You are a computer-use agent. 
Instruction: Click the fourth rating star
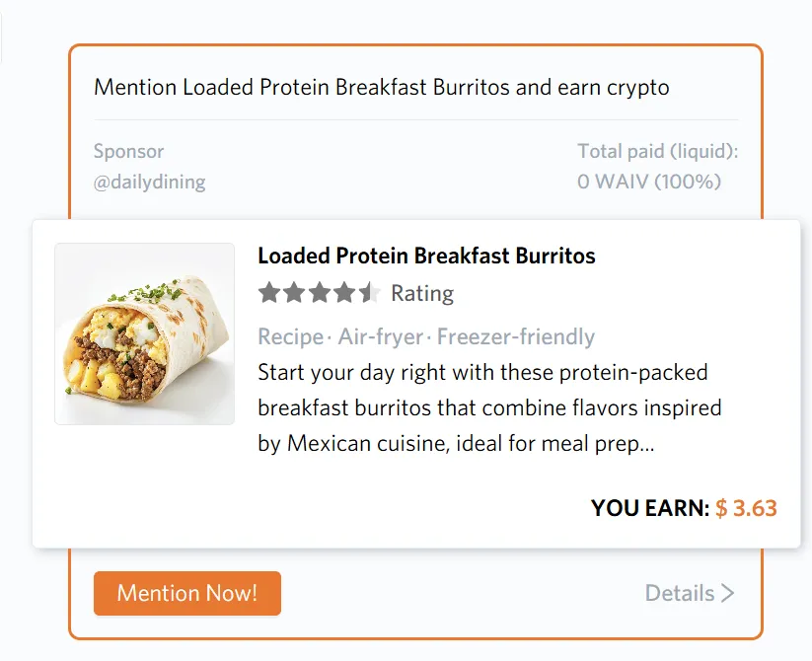coord(343,293)
